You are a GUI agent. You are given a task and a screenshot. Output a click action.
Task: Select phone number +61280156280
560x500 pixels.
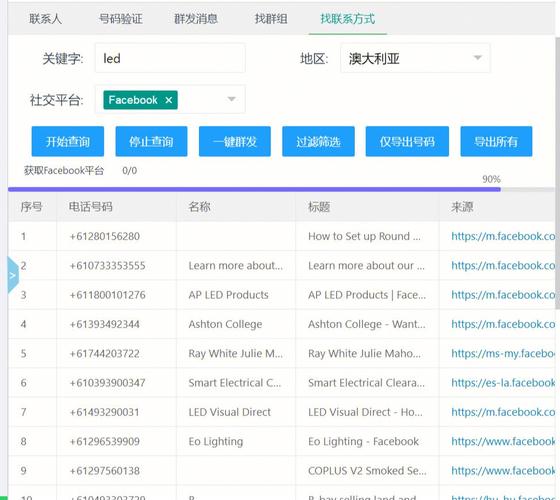pyautogui.click(x=105, y=236)
